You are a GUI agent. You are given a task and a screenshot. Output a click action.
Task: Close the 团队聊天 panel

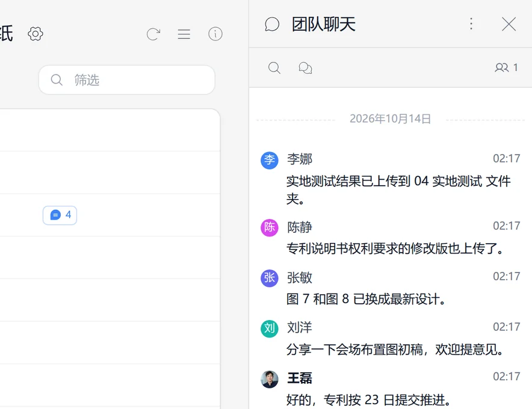tap(509, 24)
